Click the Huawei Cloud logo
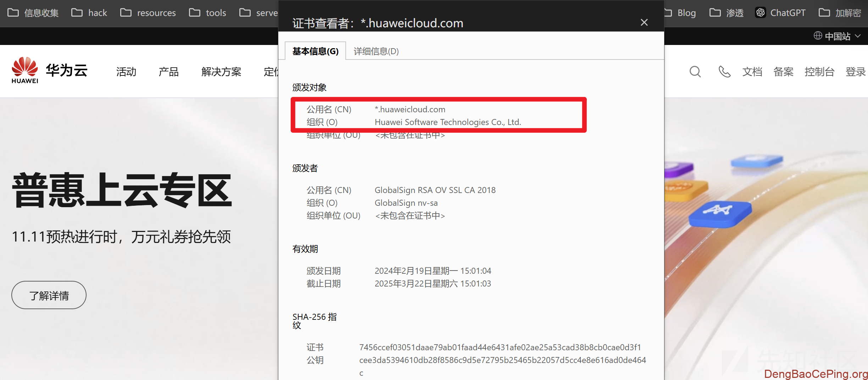This screenshot has height=380, width=868. (49, 71)
